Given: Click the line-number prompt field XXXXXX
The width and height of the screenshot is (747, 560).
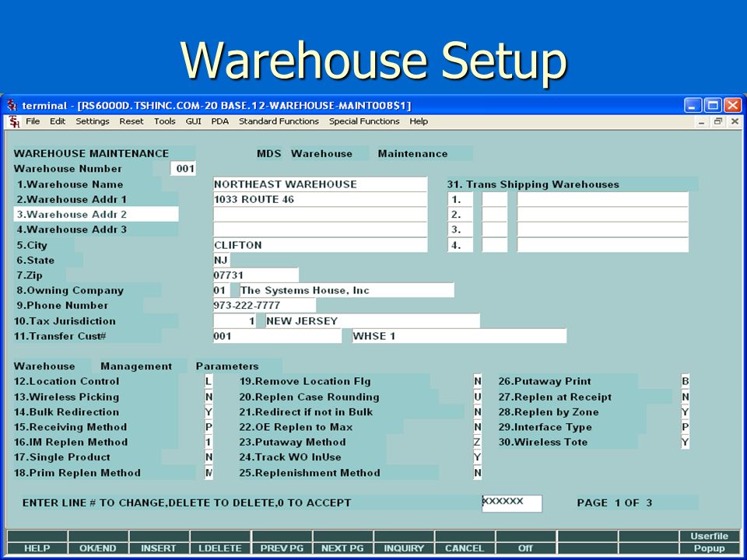Looking at the screenshot, I should coord(512,503).
